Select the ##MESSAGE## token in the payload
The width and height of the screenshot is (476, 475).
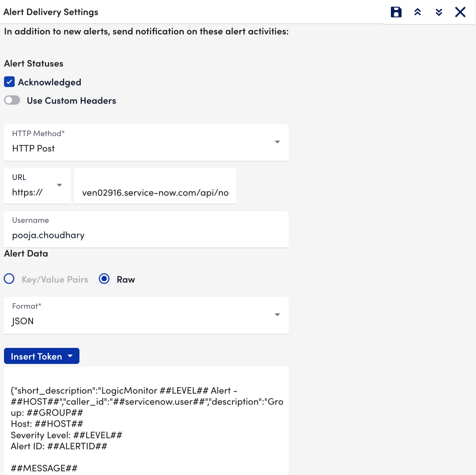pyautogui.click(x=44, y=468)
